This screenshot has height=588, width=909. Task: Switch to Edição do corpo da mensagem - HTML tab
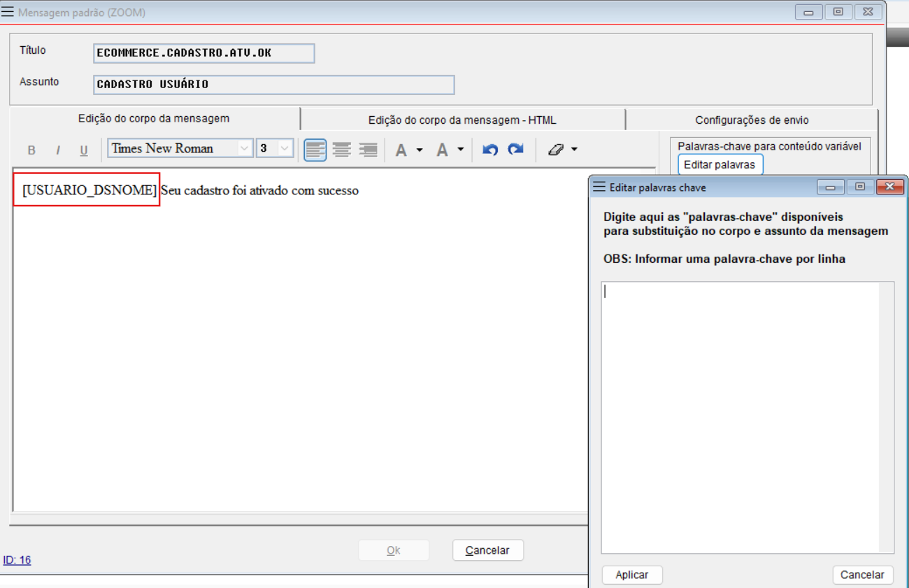[x=462, y=120]
